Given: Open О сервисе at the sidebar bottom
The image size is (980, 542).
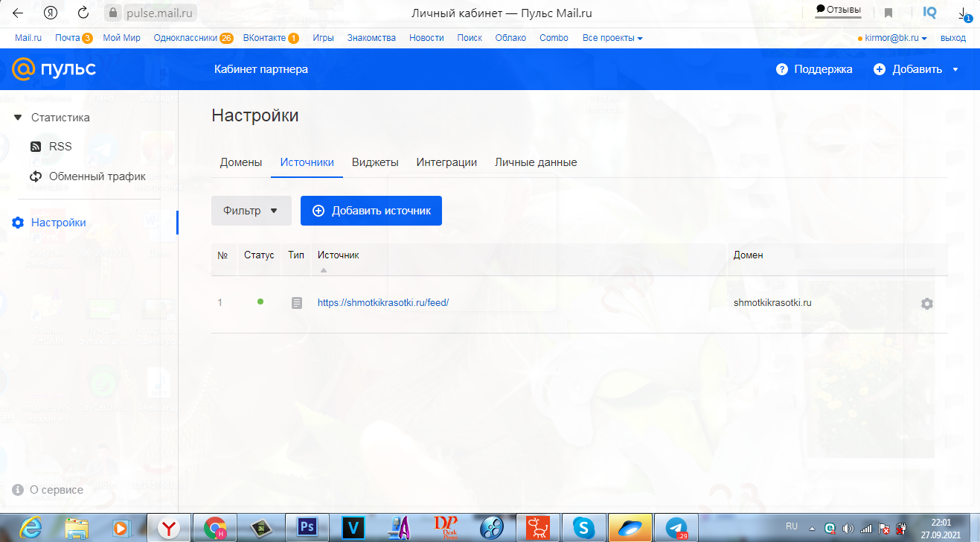Looking at the screenshot, I should pos(57,490).
